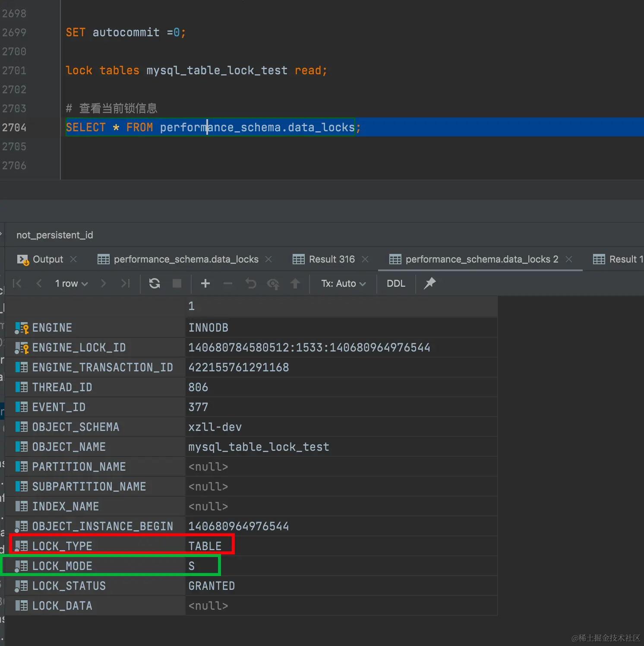Click the stop execution square icon
Screen dimensions: 644x646
click(177, 283)
